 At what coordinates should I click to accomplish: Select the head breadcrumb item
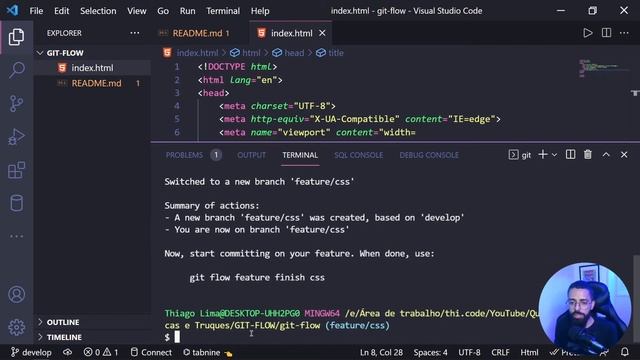[x=289, y=53]
